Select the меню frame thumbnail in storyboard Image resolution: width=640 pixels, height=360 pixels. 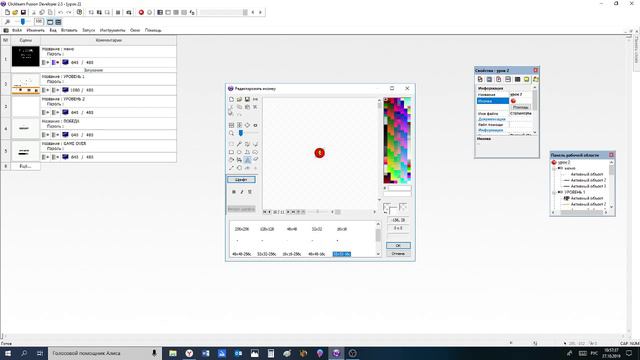(x=25, y=56)
